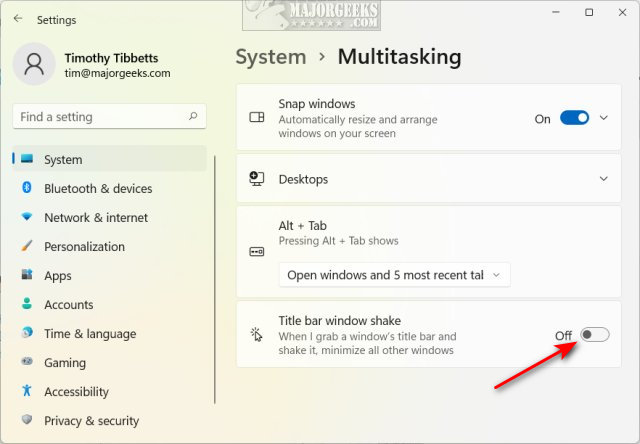Click the System breadcrumb link
The image size is (640, 444).
270,56
